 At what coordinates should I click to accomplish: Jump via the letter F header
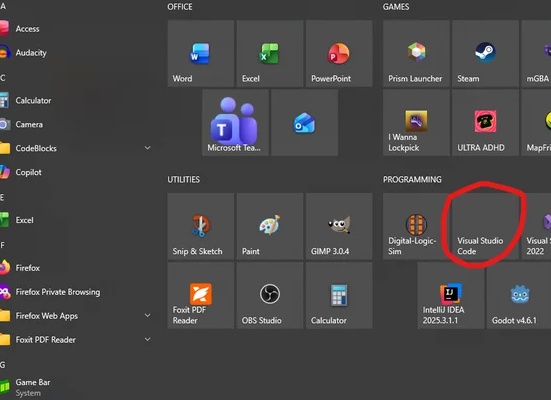pos(2,245)
